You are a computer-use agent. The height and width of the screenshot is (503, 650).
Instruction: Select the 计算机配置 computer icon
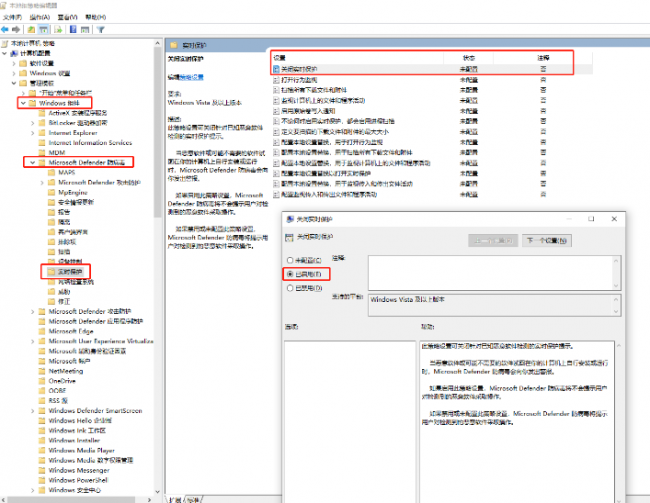click(x=14, y=53)
